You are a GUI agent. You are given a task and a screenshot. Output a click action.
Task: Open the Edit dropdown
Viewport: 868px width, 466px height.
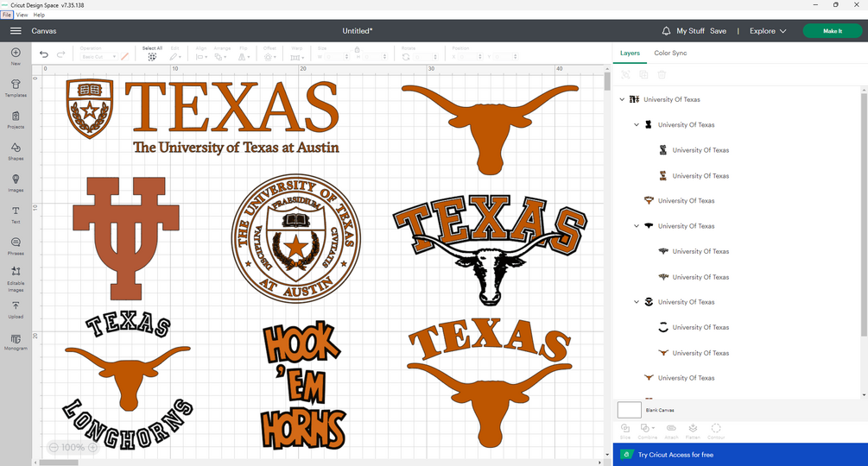point(175,57)
